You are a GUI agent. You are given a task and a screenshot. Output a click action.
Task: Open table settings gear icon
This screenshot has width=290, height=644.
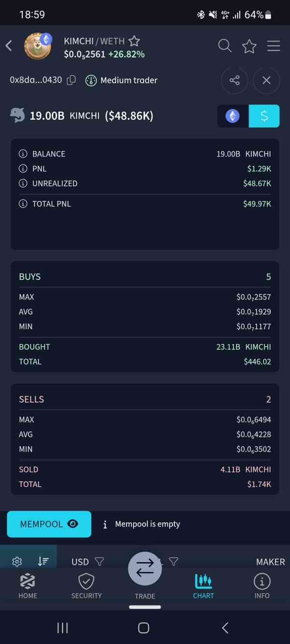[17, 561]
